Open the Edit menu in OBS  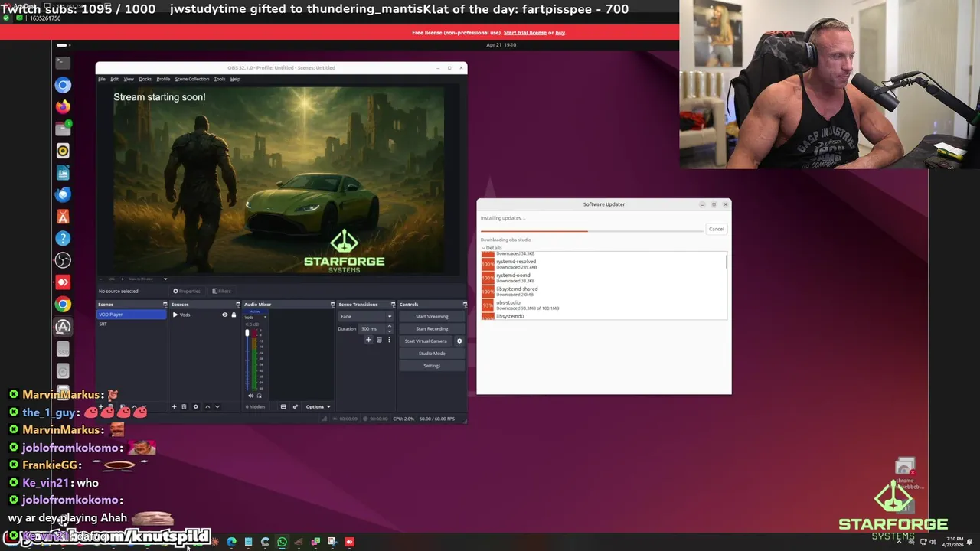114,79
